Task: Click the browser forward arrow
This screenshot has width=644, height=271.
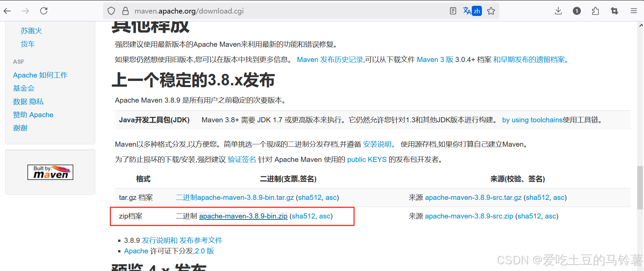Action: 25,11
